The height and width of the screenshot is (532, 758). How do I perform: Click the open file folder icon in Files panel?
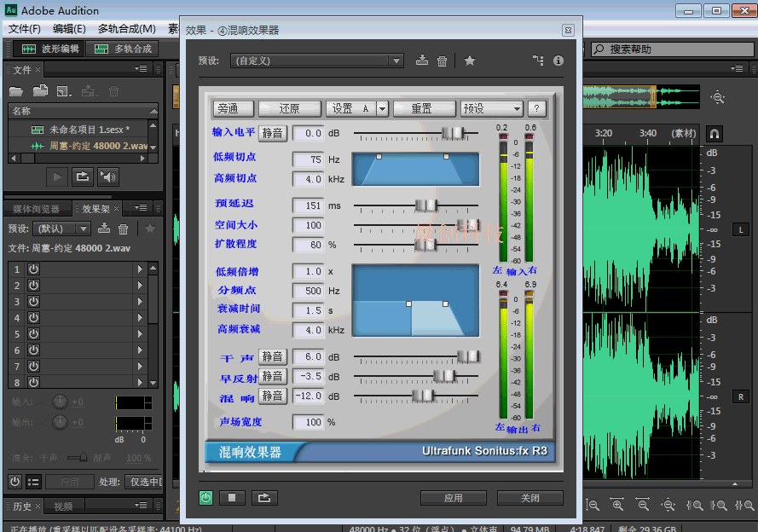point(16,91)
